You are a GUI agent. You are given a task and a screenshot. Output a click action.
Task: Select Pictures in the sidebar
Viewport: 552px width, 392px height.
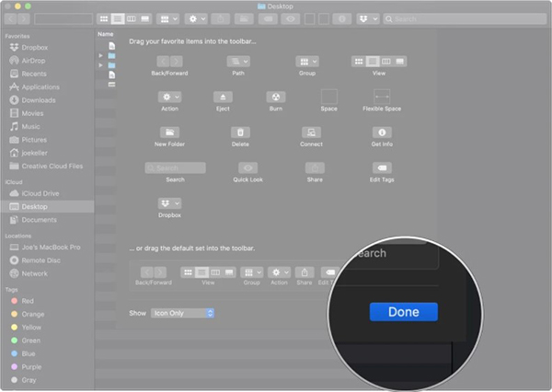34,140
